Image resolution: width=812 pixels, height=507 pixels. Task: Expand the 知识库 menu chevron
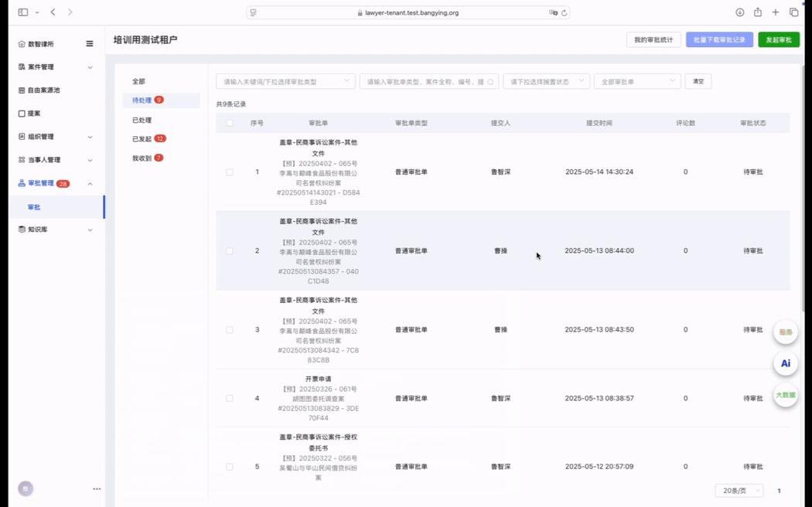90,230
